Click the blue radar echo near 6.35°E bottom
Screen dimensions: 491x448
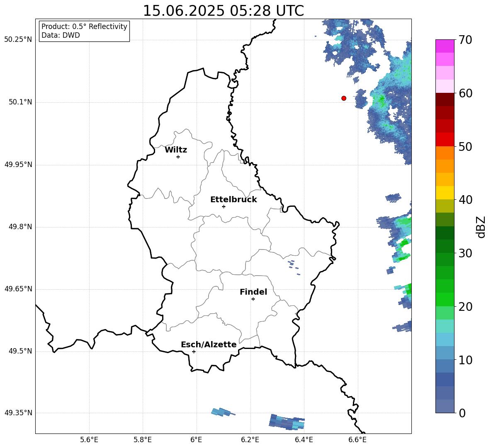287,422
